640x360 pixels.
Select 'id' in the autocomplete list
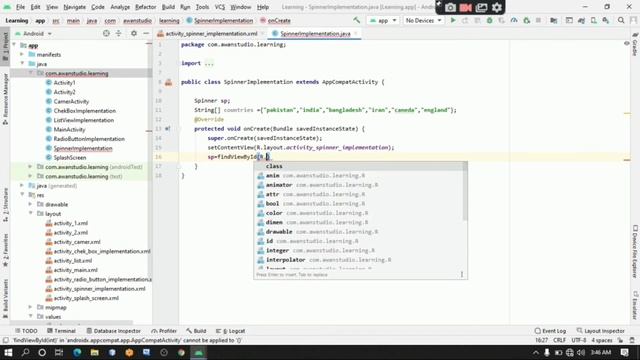coord(360,241)
